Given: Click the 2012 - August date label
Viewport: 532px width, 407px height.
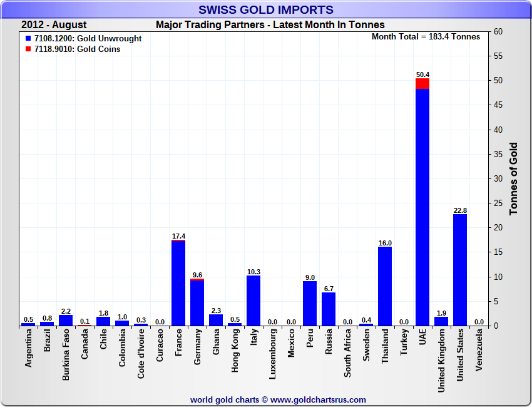Looking at the screenshot, I should pos(54,25).
